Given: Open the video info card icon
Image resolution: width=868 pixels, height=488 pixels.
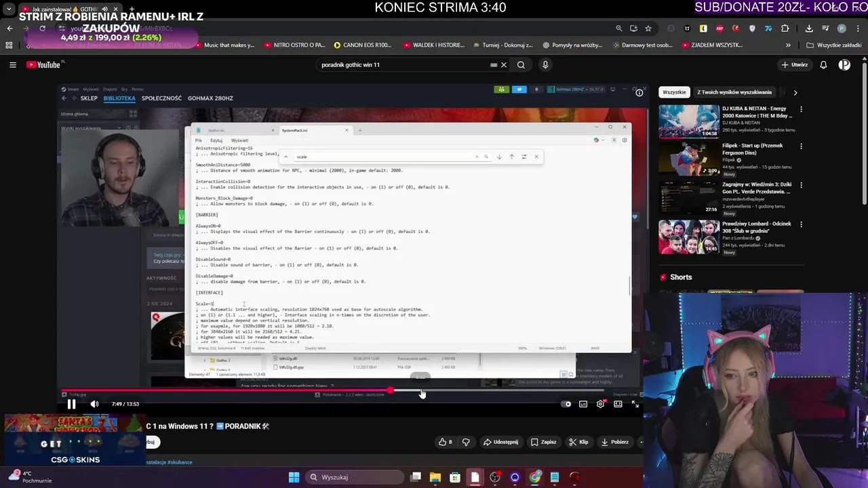Looking at the screenshot, I should [x=639, y=93].
